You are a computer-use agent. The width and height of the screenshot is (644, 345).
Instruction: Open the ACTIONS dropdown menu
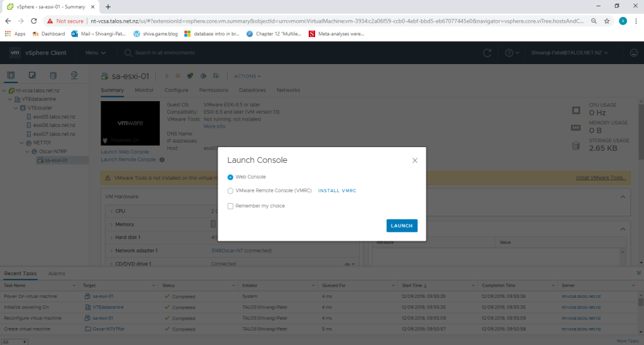tap(247, 76)
